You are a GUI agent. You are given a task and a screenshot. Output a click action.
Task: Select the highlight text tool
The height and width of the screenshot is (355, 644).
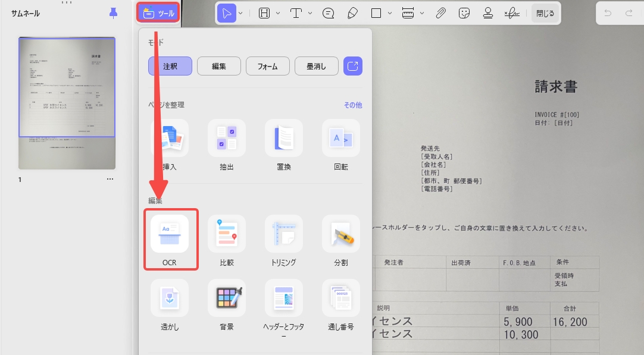264,13
